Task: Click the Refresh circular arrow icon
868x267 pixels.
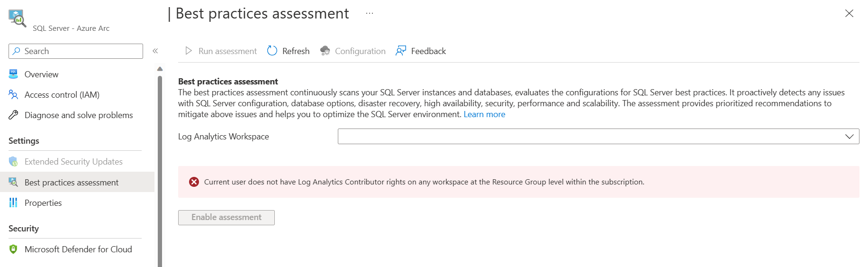Action: coord(272,51)
